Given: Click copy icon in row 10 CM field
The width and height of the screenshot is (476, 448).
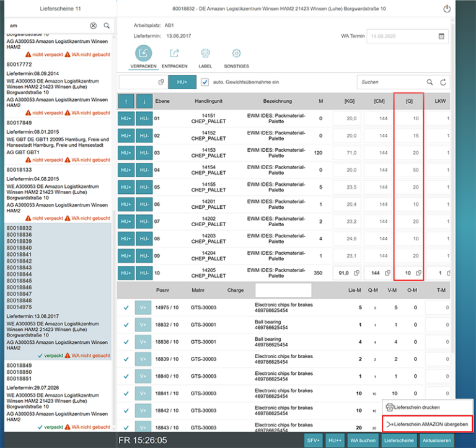Looking at the screenshot, I should (387, 273).
